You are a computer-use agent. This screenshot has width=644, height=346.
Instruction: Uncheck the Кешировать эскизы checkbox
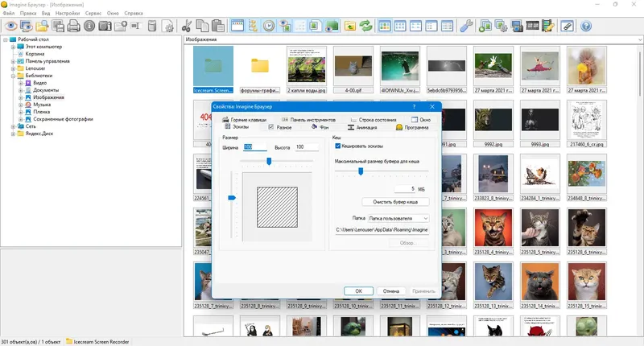pyautogui.click(x=338, y=146)
